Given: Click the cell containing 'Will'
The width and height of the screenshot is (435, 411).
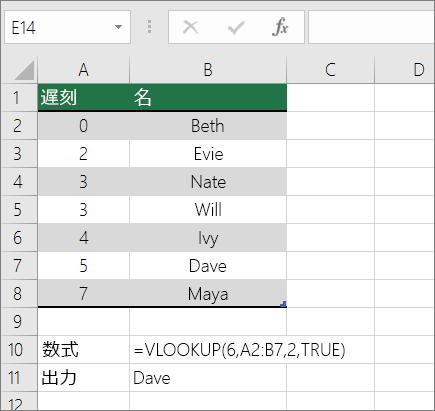Looking at the screenshot, I should [208, 210].
